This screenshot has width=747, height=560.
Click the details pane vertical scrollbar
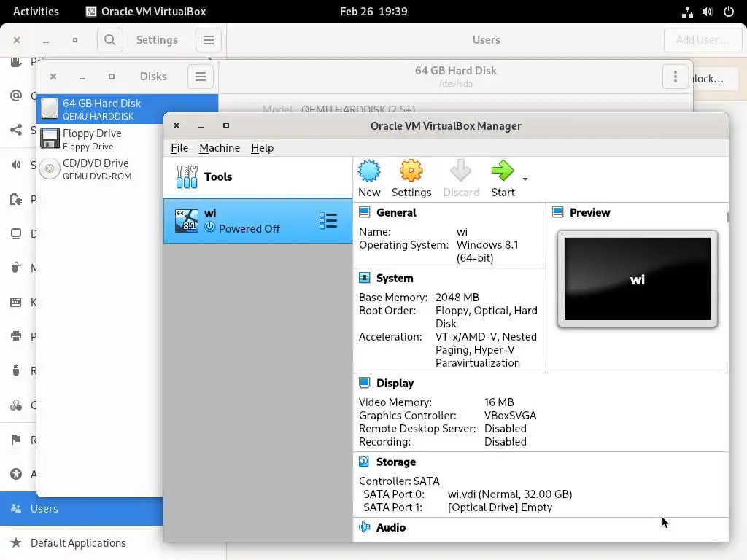click(727, 217)
